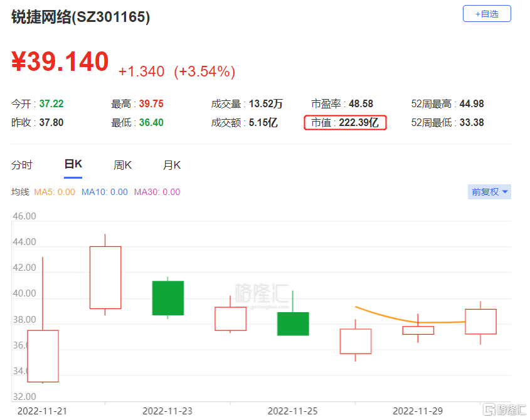Click the price change +1.340

[141, 71]
